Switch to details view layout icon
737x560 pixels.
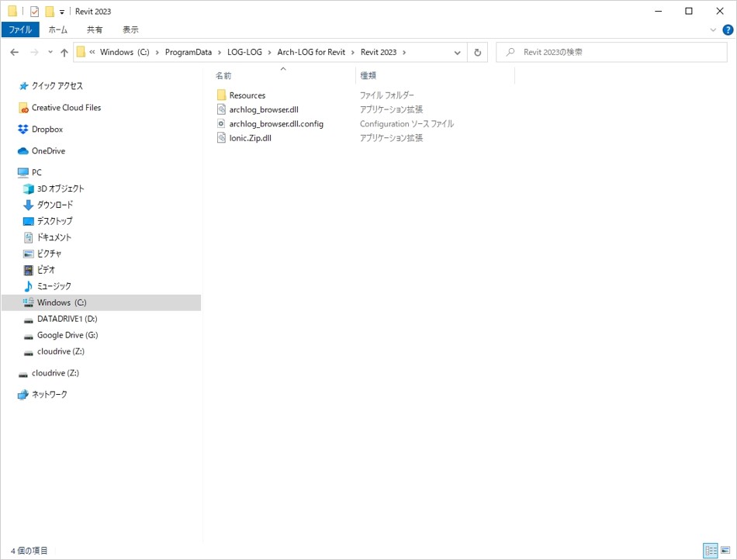coord(710,550)
